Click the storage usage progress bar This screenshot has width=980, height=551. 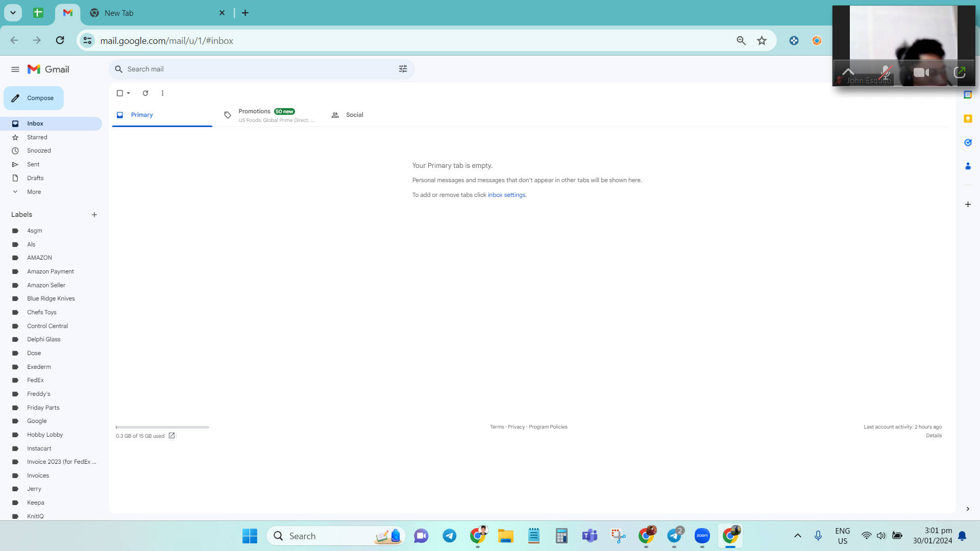[x=162, y=427]
